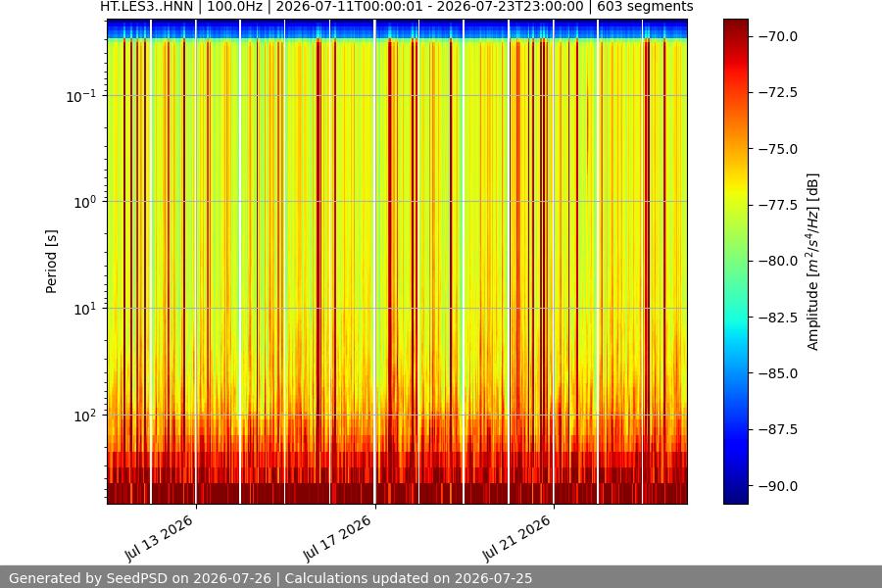Screen dimensions: 882x588
Task: Click the 'Jul 21 2026' date label
Action: tap(516, 537)
